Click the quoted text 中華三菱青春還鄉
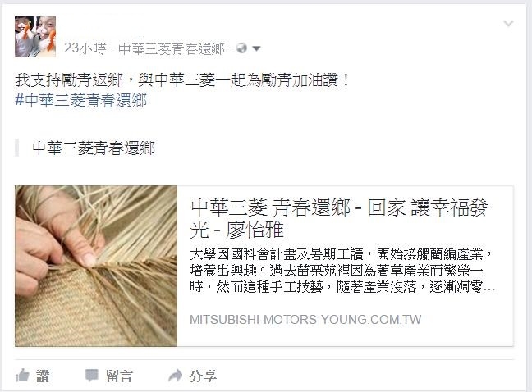The height and width of the screenshot is (392, 532). (x=94, y=148)
